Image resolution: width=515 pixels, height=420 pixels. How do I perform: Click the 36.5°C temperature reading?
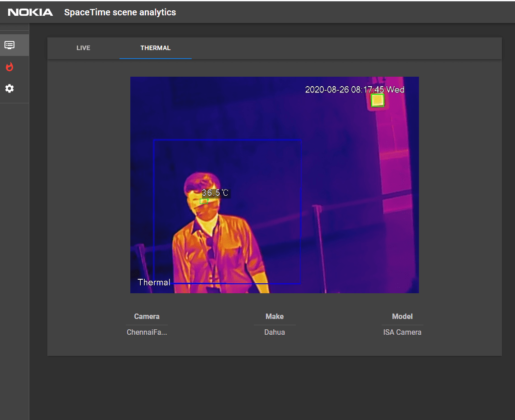click(216, 193)
